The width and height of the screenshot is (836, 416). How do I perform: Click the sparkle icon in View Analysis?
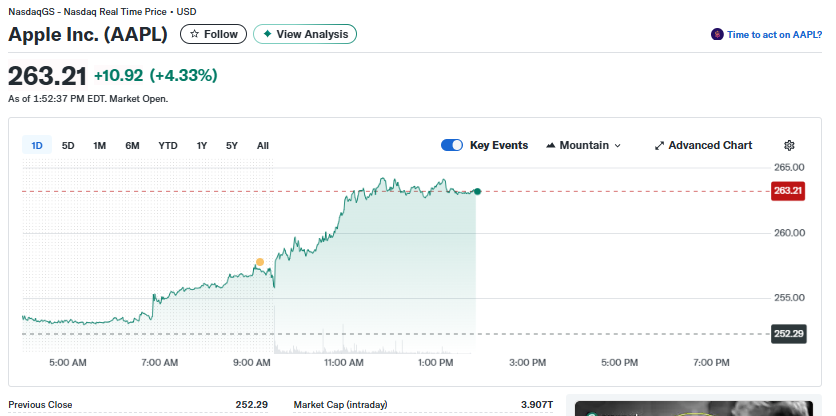click(267, 34)
